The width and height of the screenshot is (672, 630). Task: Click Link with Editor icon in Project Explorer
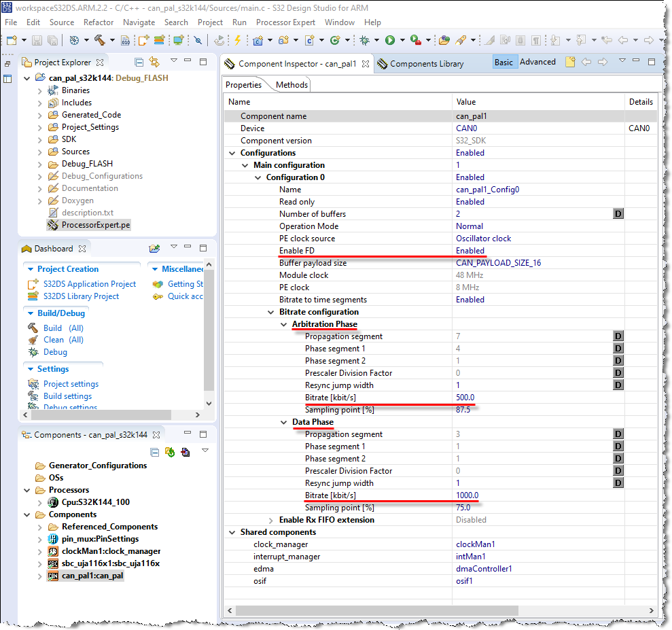coord(154,62)
